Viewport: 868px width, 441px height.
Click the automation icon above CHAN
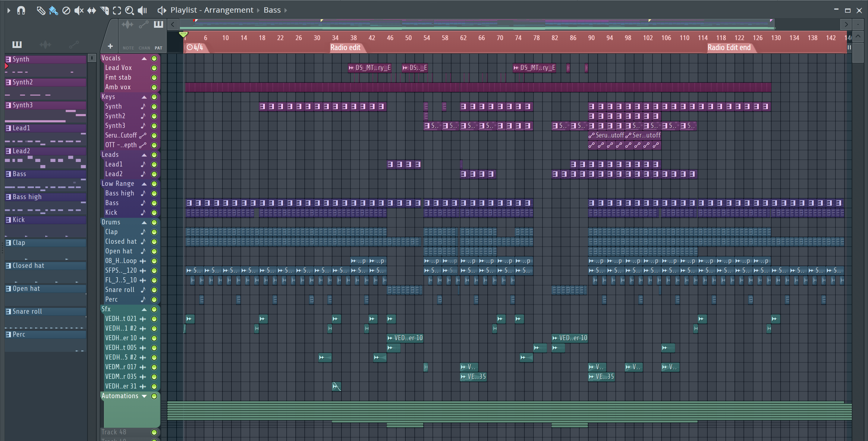click(x=144, y=24)
